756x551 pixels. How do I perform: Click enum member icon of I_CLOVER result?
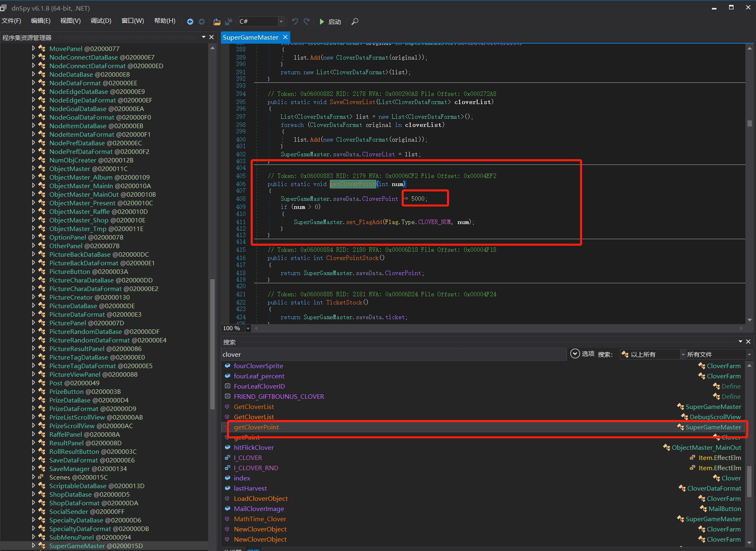point(227,458)
